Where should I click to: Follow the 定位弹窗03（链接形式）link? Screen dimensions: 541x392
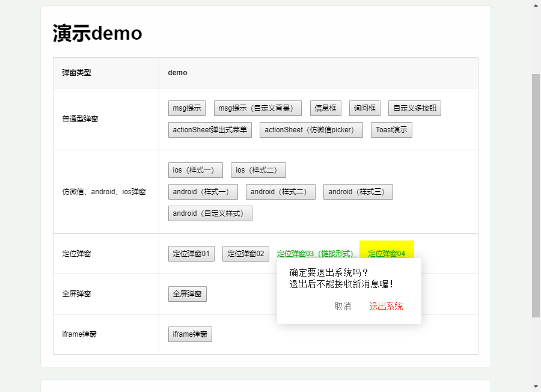coord(316,254)
